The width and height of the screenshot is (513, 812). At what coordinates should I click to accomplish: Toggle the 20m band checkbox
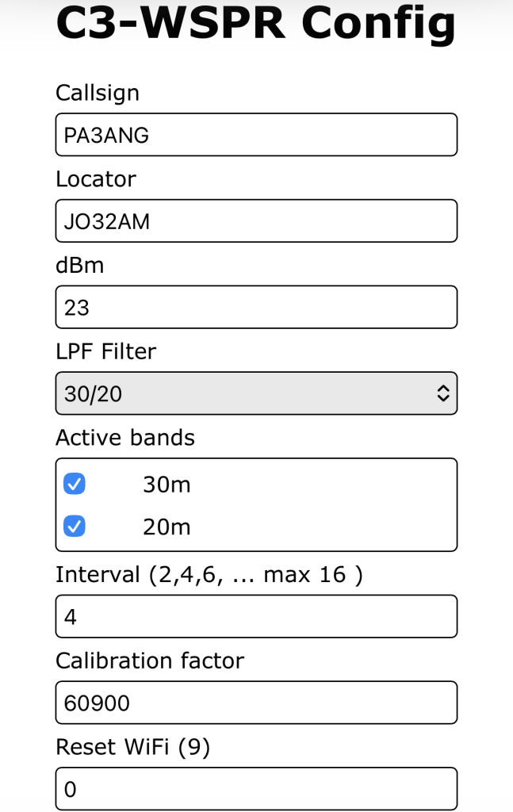tap(75, 527)
